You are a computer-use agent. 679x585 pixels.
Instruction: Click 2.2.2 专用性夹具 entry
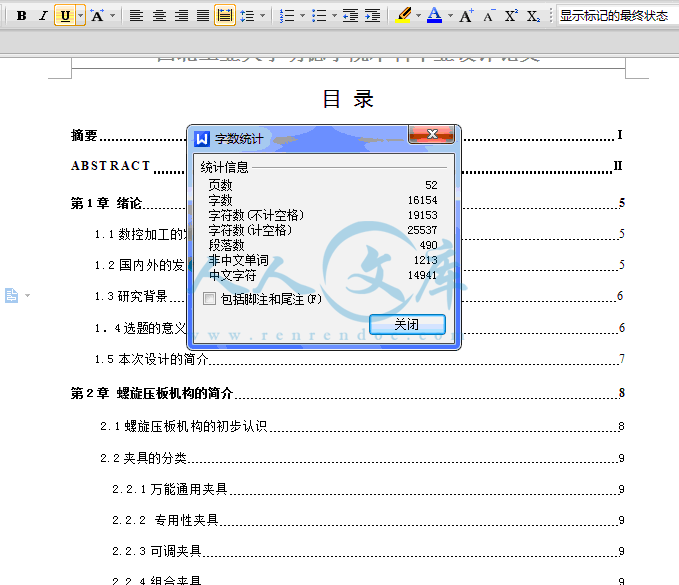tap(368, 520)
